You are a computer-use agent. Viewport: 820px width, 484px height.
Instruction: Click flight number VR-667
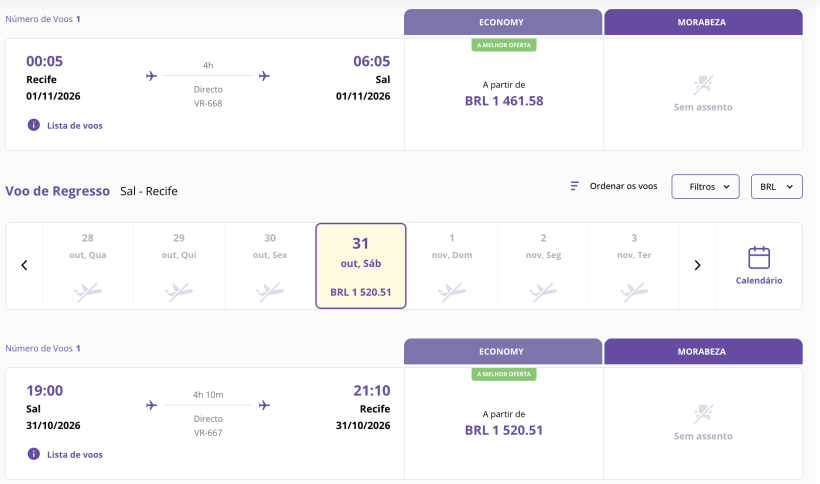point(208,433)
